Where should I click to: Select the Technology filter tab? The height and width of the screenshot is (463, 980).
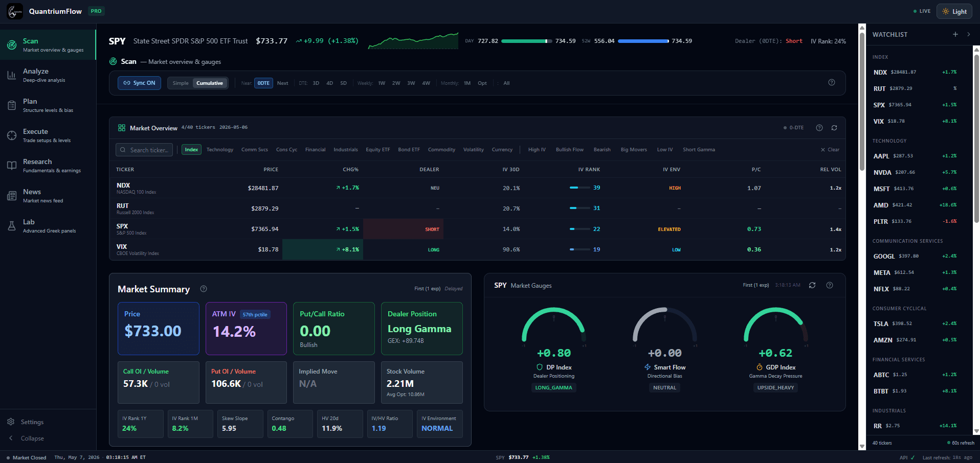220,150
